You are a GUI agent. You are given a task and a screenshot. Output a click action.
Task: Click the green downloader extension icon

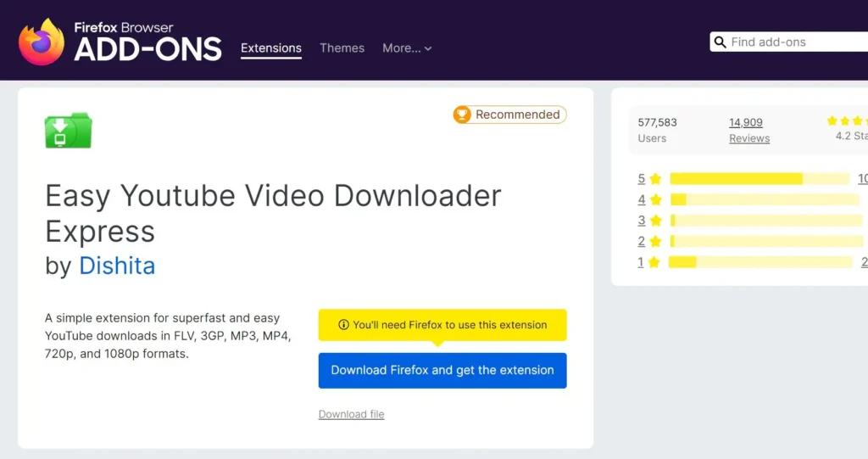(68, 131)
